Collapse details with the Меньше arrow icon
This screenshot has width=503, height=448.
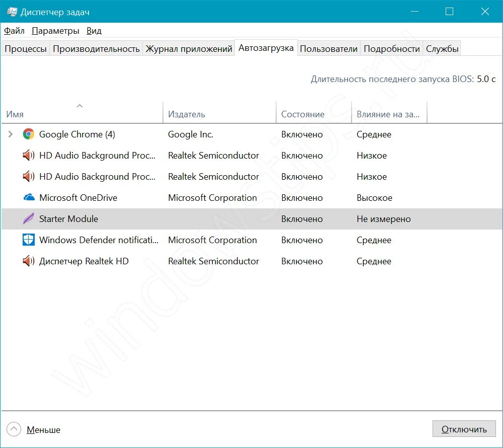[14, 429]
